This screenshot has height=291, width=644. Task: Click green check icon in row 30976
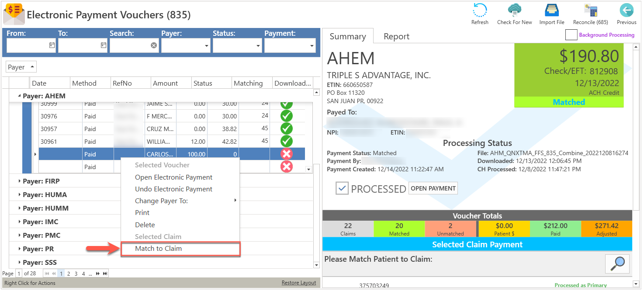(x=286, y=116)
